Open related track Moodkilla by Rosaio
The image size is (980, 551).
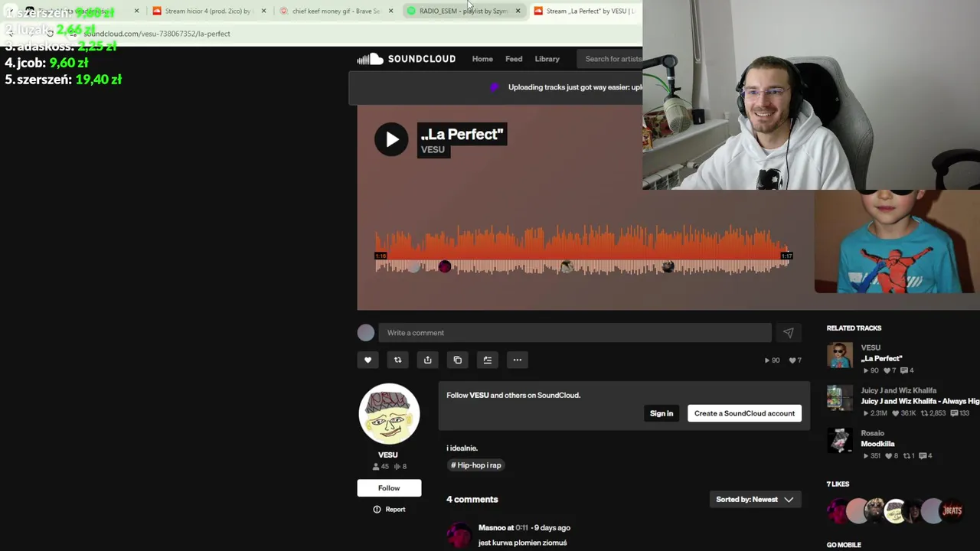pyautogui.click(x=877, y=444)
